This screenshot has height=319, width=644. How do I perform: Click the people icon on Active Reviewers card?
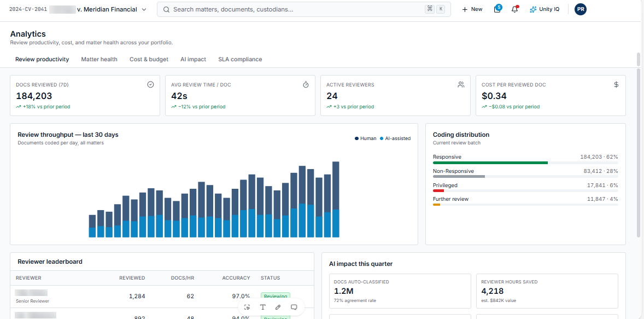pyautogui.click(x=461, y=85)
